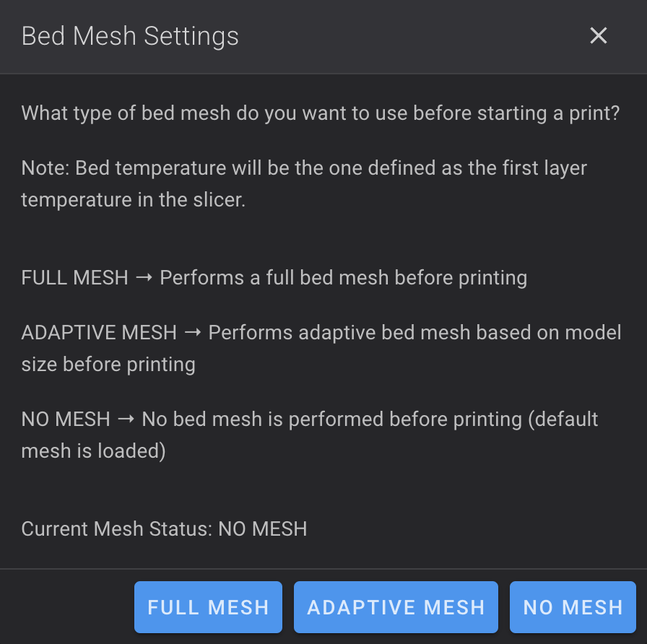Click the arrow after NO MESH label
Viewport: 647px width, 644px height.
pos(126,419)
